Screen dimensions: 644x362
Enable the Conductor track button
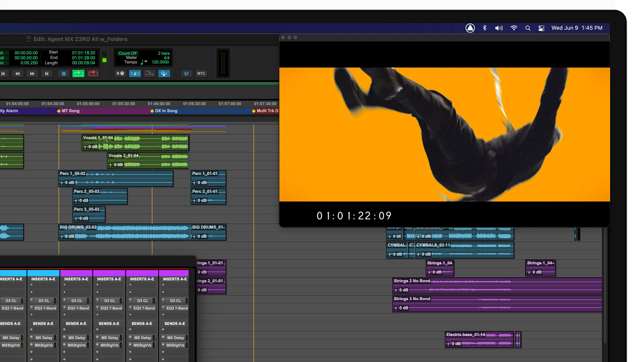click(x=164, y=73)
